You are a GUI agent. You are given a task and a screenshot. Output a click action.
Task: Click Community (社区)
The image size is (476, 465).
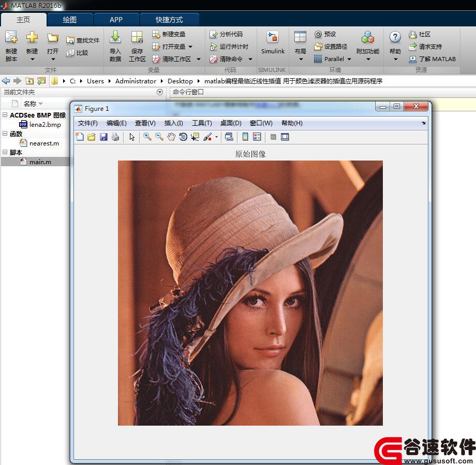point(420,34)
